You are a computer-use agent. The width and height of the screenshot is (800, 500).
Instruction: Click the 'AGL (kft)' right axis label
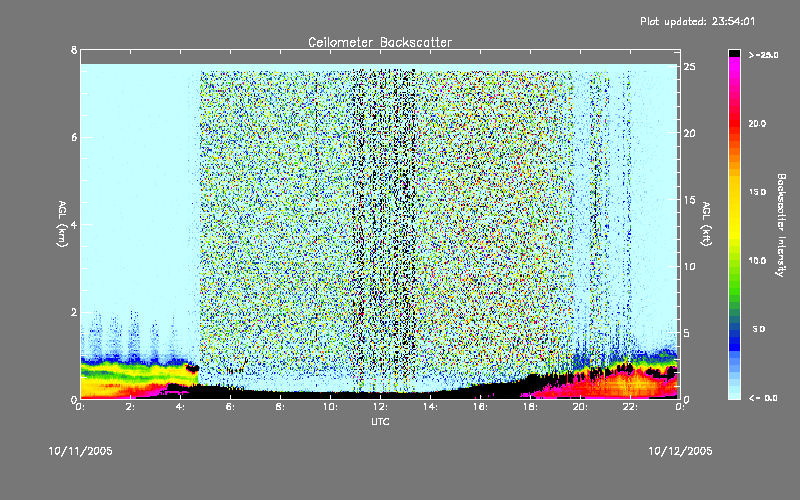(706, 224)
